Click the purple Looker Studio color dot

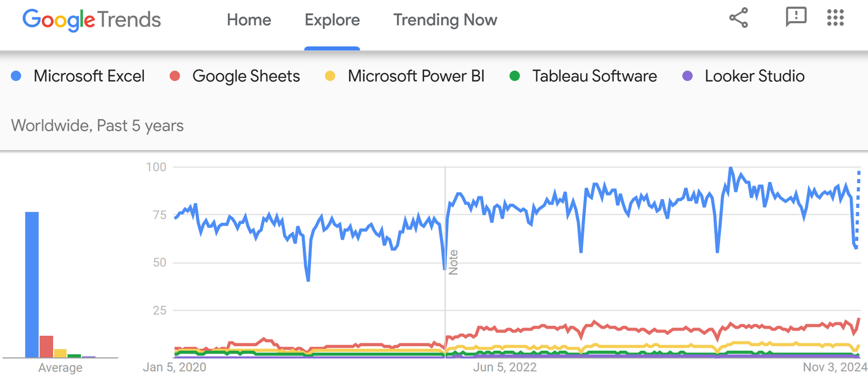pos(687,76)
